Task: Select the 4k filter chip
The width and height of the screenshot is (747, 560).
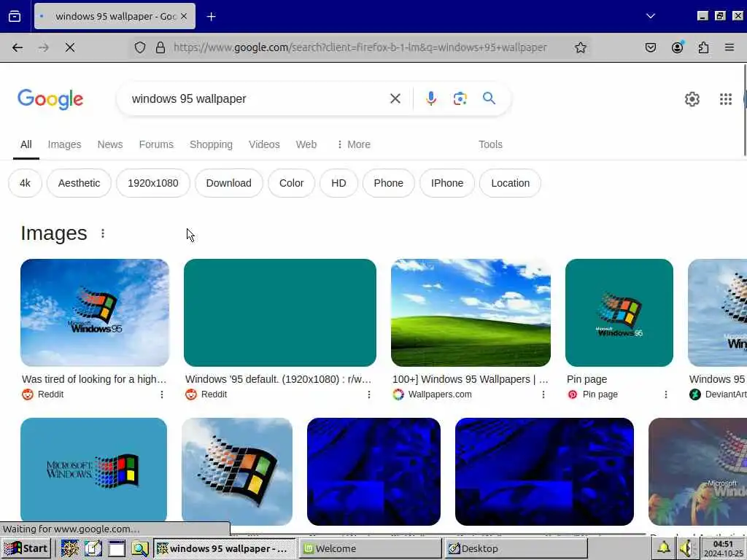Action: tap(26, 183)
